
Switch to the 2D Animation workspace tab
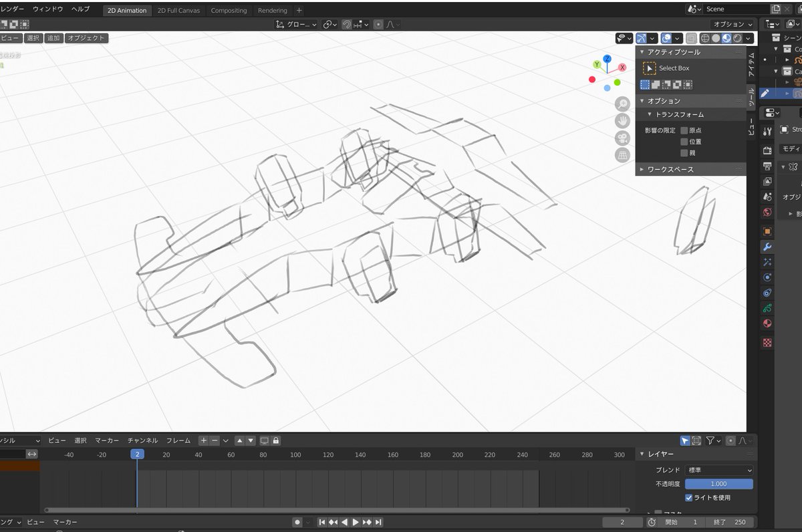(127, 11)
